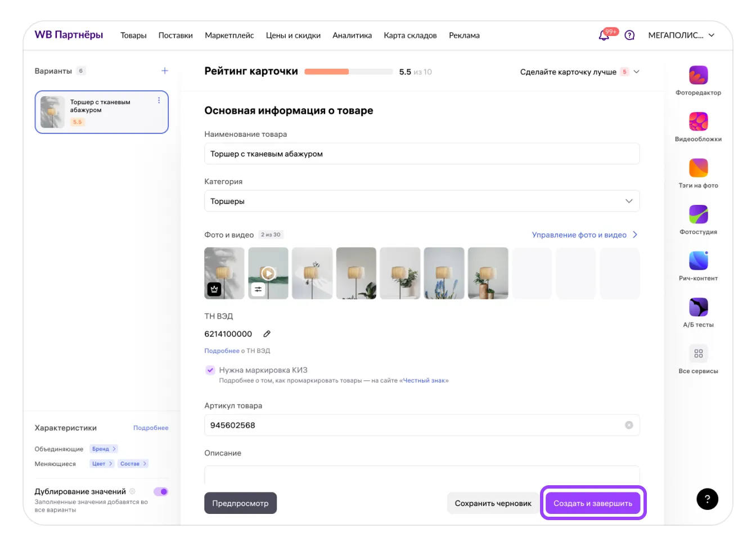Uncheck the Нужна маркировка КИЗ checkbox
Viewport: 756px width, 546px height.
210,370
